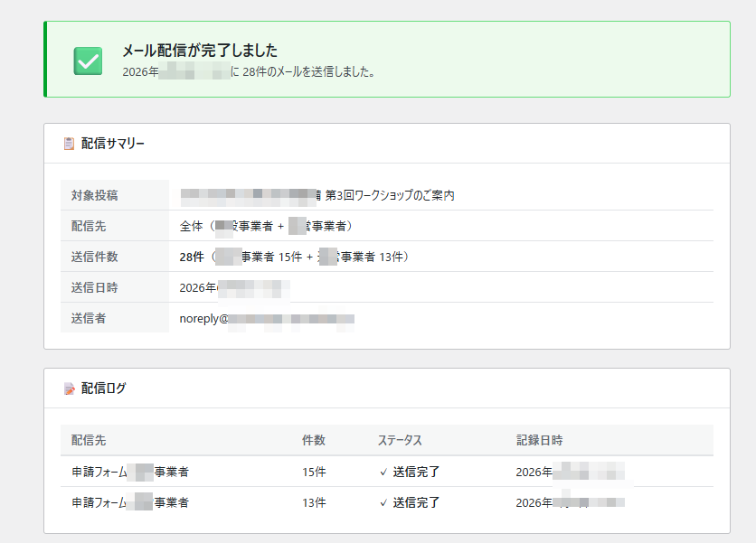This screenshot has height=543, width=756.
Task: Click 第3回ワークショップのご案内 post title
Action: [390, 195]
